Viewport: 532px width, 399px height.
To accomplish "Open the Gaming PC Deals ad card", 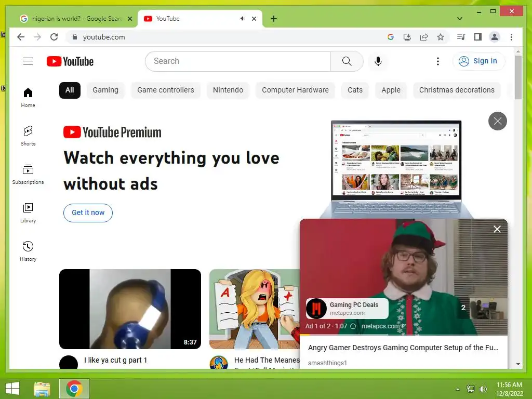I will tap(347, 309).
